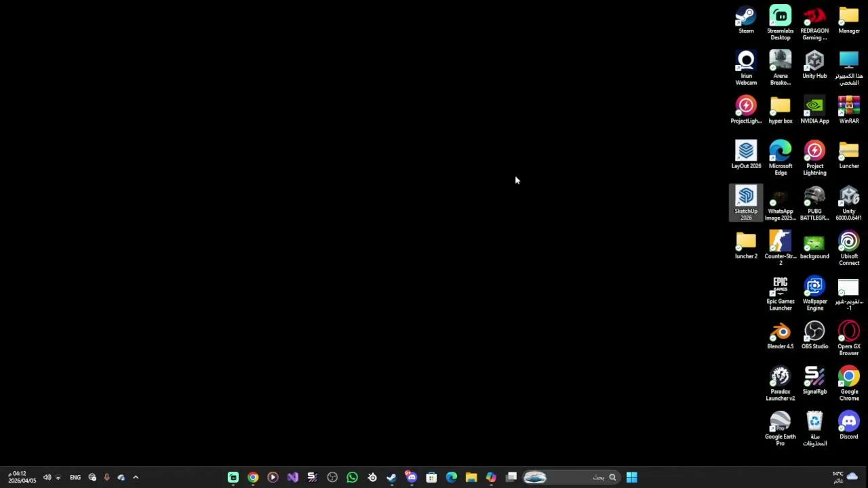
Task: Open Microsoft Store from the taskbar
Action: coord(431,477)
